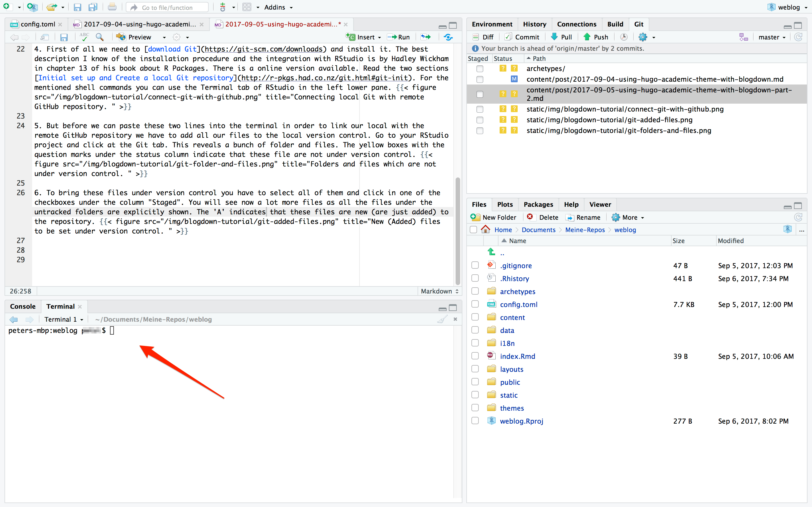
Task: Click the find/replace magnifier icon
Action: pos(100,37)
